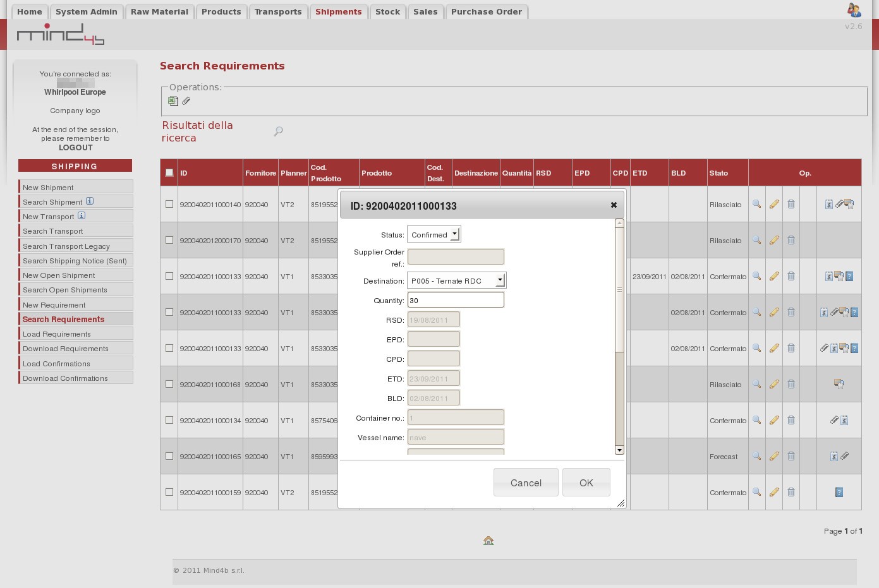Click the user profile icon at top right
The image size is (879, 588).
pyautogui.click(x=854, y=9)
